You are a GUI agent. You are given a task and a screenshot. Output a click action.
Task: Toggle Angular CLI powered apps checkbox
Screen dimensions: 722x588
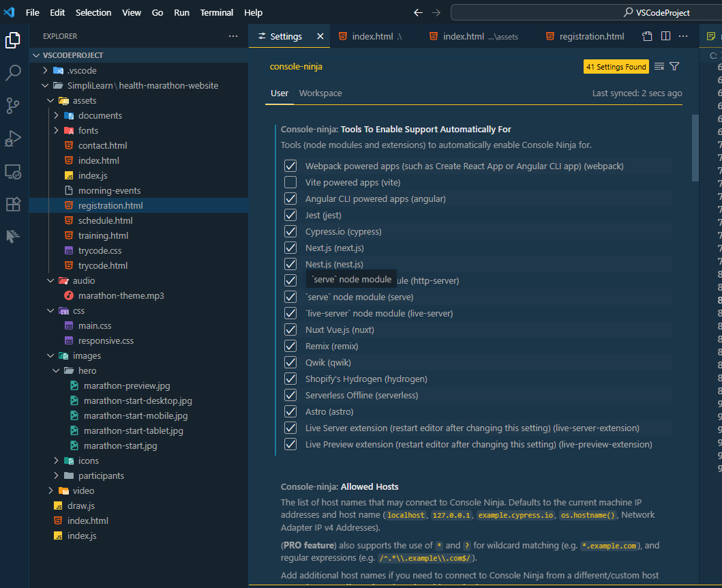(x=290, y=199)
